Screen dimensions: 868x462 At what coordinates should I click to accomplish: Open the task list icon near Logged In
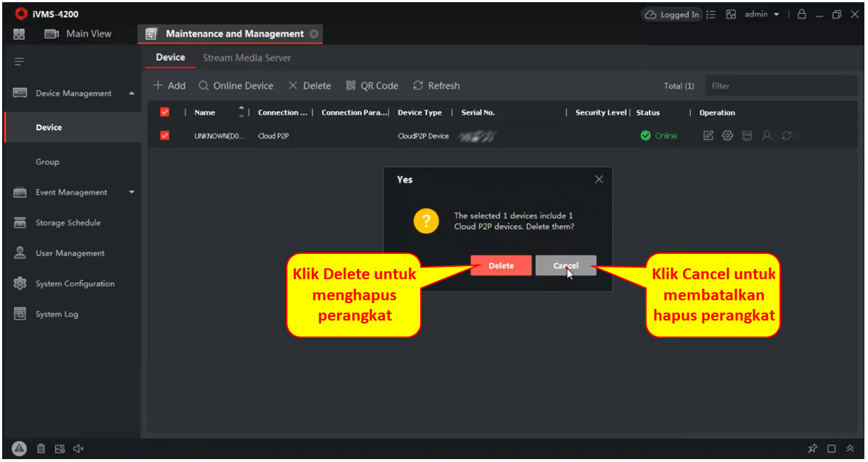[711, 15]
